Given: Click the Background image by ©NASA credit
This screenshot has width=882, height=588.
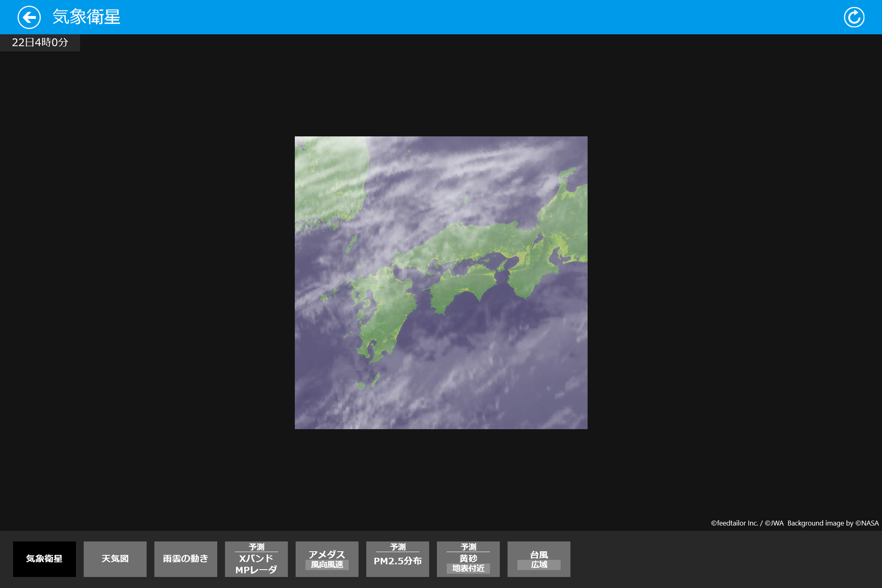Looking at the screenshot, I should point(833,523).
